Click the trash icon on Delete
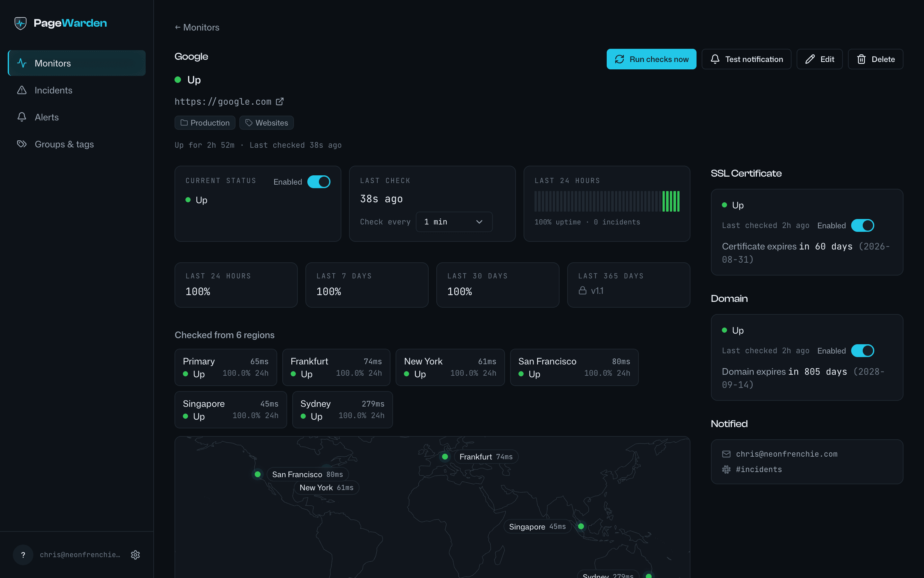The width and height of the screenshot is (924, 578). 861,59
